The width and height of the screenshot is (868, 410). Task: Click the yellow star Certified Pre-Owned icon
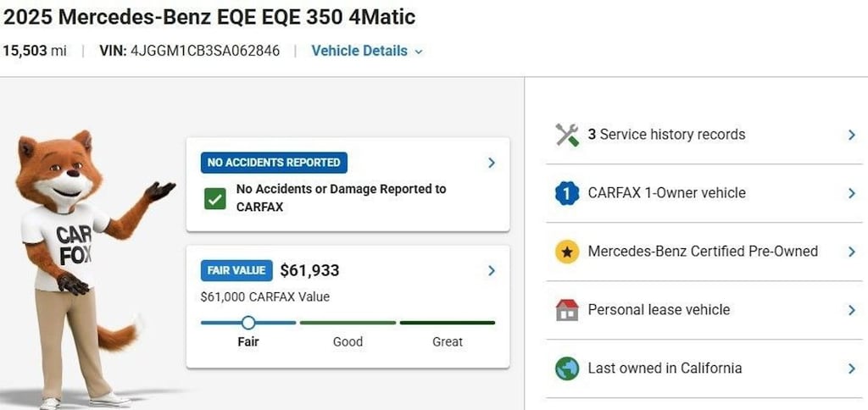(567, 252)
